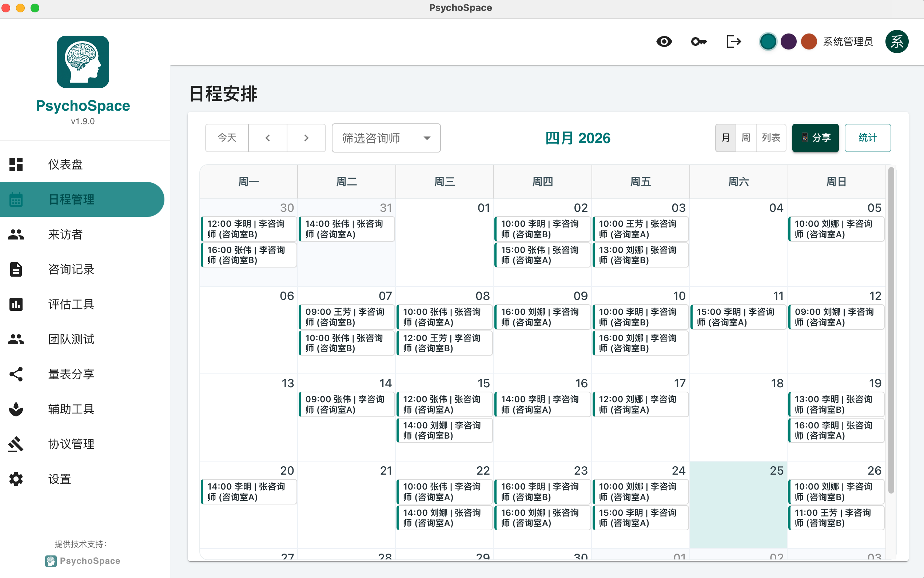The height and width of the screenshot is (578, 924).
Task: Open 团队测试 sidebar item
Action: [71, 339]
